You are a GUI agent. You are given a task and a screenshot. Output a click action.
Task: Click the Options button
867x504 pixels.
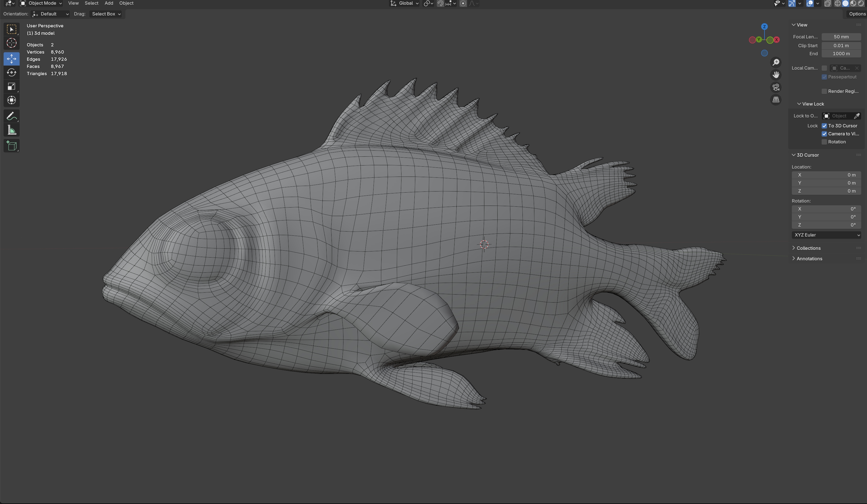tap(857, 14)
